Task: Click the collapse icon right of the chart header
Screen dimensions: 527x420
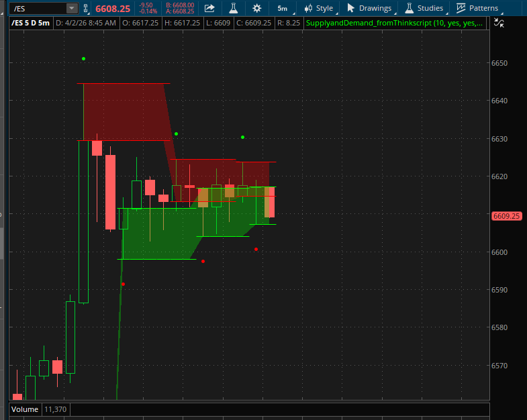Action: 498,22
